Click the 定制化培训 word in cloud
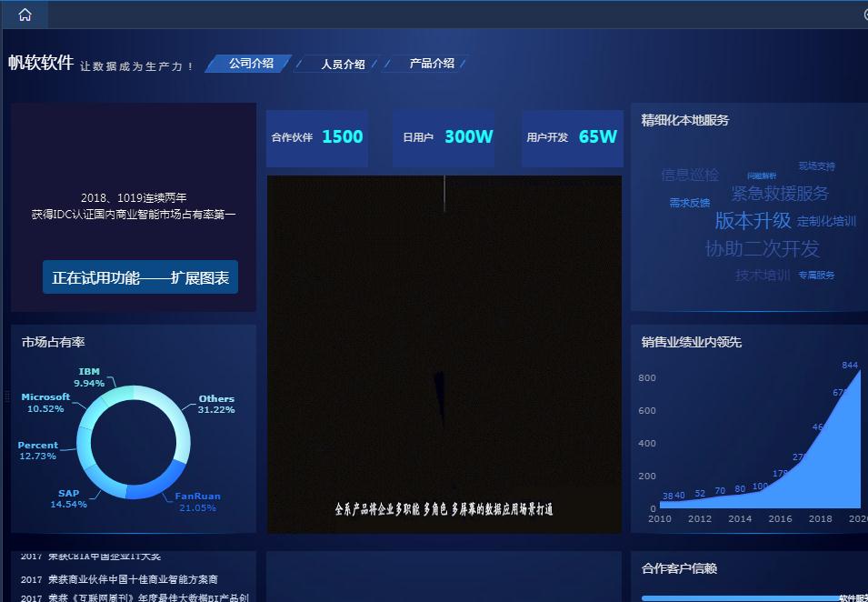This screenshot has width=868, height=602. coord(826,222)
